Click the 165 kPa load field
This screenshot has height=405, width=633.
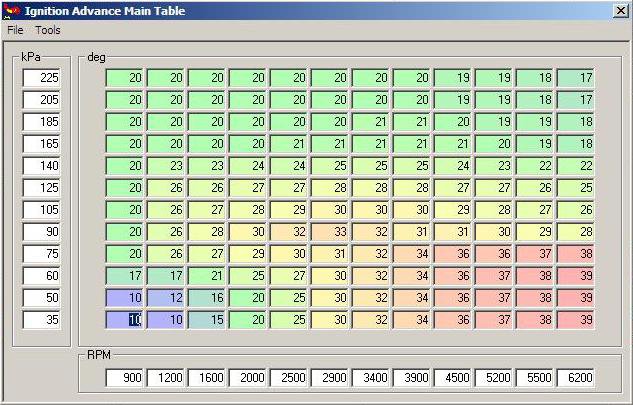pos(41,144)
